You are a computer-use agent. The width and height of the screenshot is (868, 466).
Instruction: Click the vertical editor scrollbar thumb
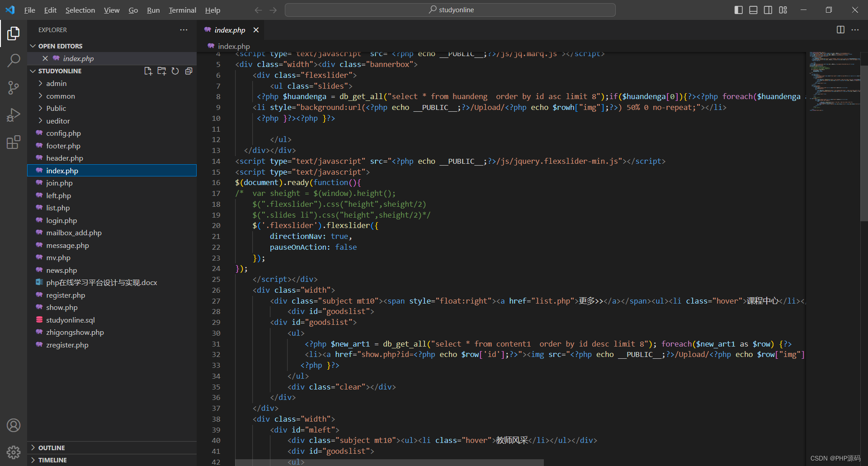coord(864,143)
